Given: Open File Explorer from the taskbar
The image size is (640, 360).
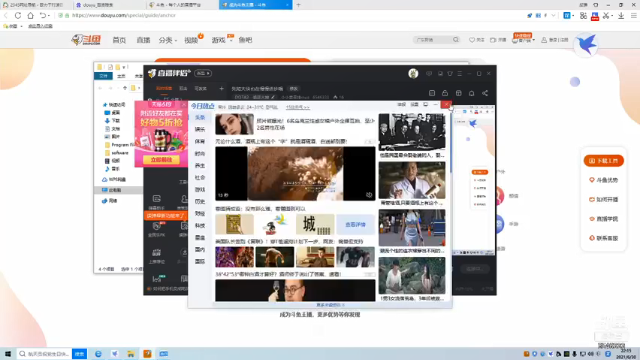Looking at the screenshot, I should click(131, 353).
